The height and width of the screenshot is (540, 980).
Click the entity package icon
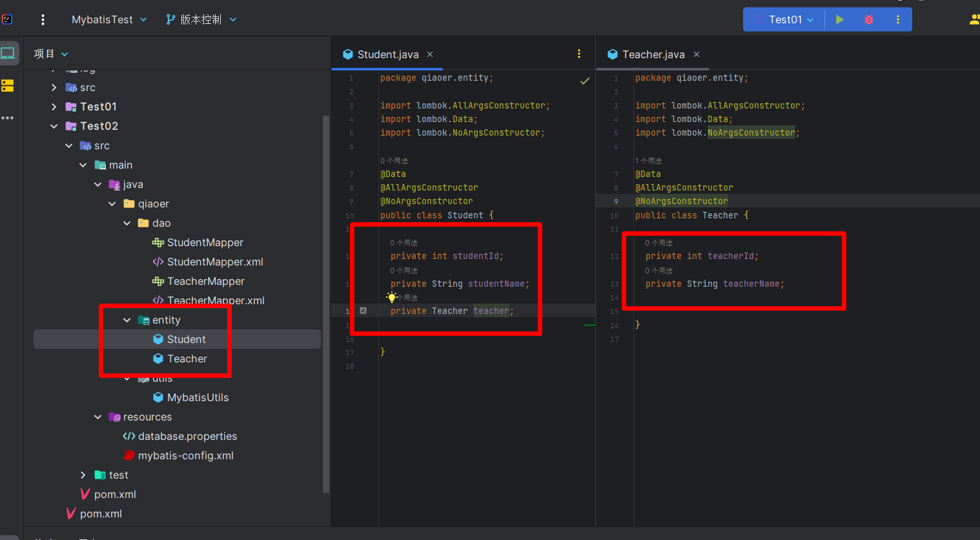pos(143,320)
